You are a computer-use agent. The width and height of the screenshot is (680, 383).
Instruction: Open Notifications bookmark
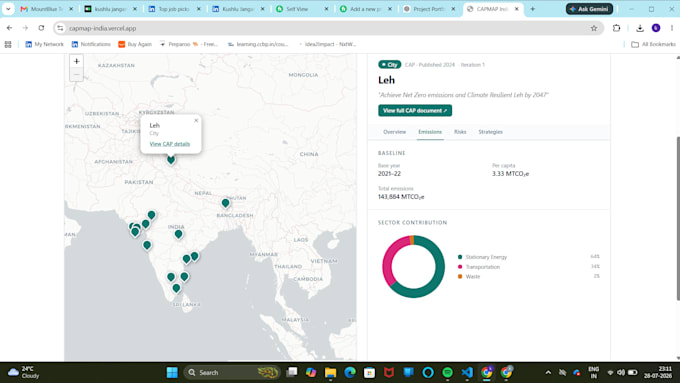[x=91, y=44]
